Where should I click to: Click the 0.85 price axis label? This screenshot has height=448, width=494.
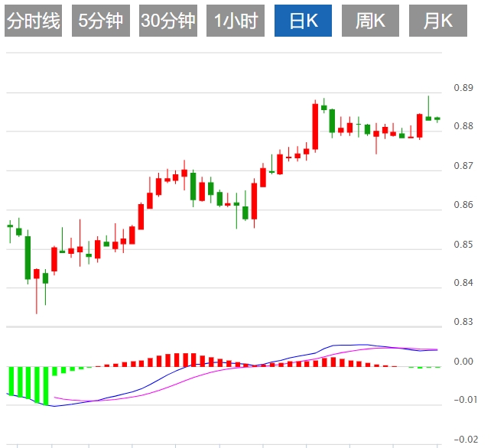click(463, 245)
